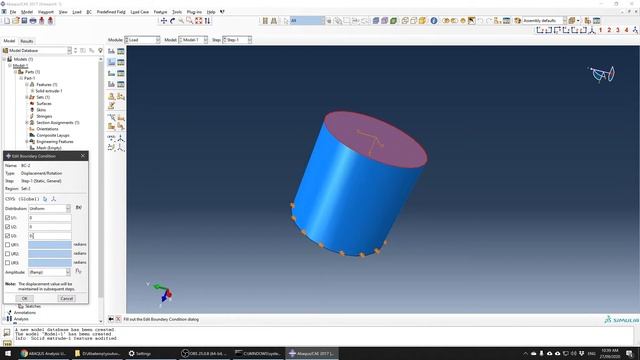Open the BC menu
Image resolution: width=640 pixels, height=360 pixels.
[89, 12]
